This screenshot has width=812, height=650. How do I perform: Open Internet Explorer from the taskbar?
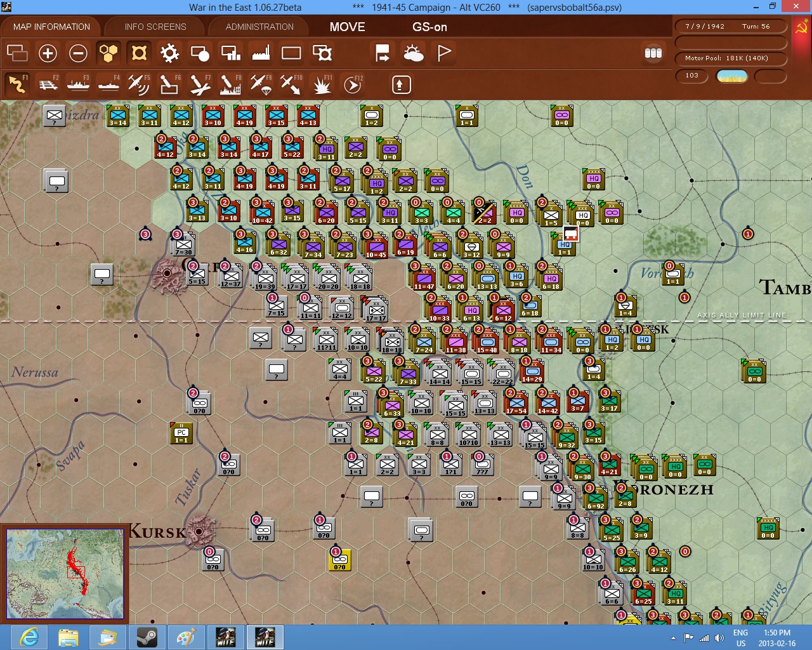click(x=29, y=637)
